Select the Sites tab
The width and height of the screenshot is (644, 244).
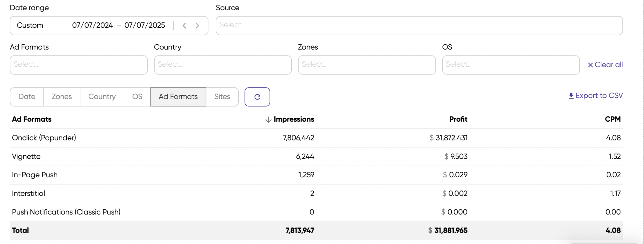222,97
